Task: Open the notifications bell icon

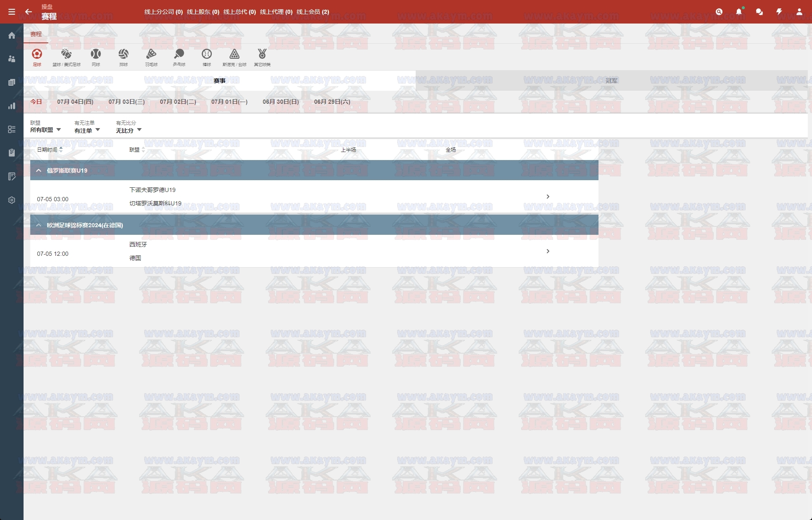Action: [738, 12]
